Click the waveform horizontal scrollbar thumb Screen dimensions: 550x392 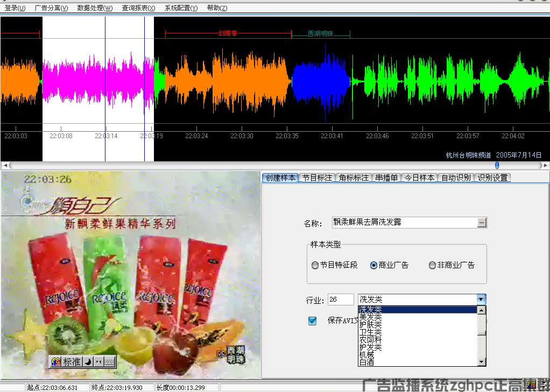497,165
